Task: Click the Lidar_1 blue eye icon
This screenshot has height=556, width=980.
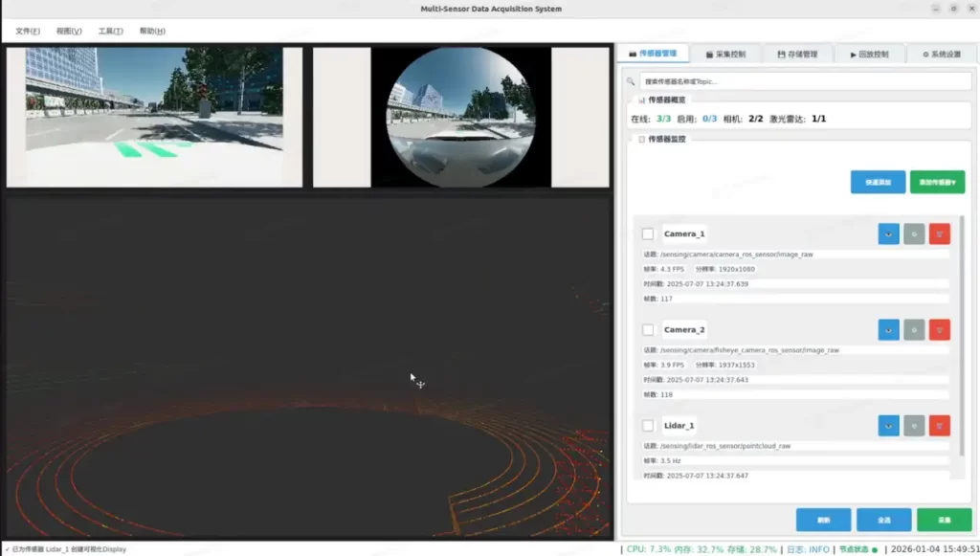Action: [888, 425]
